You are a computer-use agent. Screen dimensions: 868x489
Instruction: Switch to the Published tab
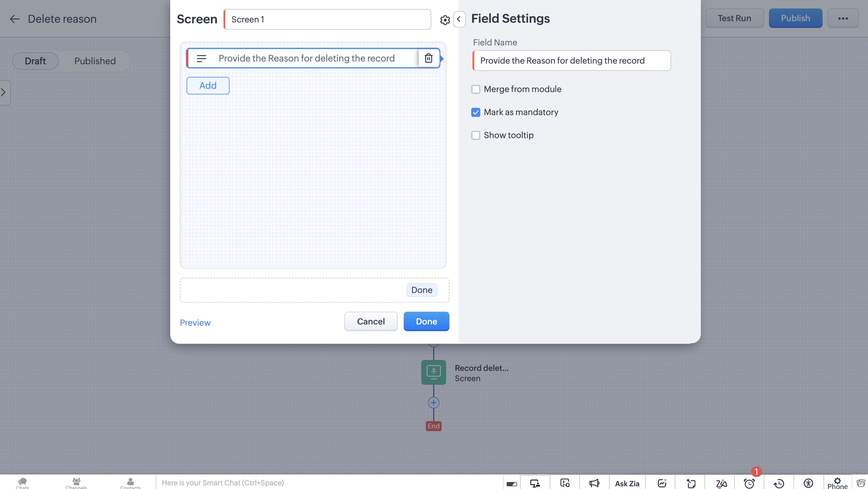point(95,61)
